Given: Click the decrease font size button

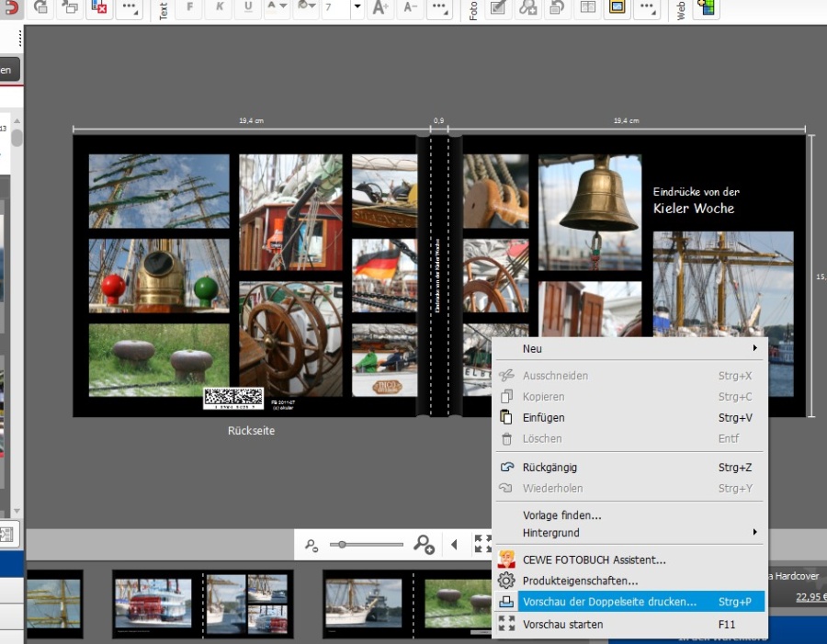Looking at the screenshot, I should click(x=410, y=8).
